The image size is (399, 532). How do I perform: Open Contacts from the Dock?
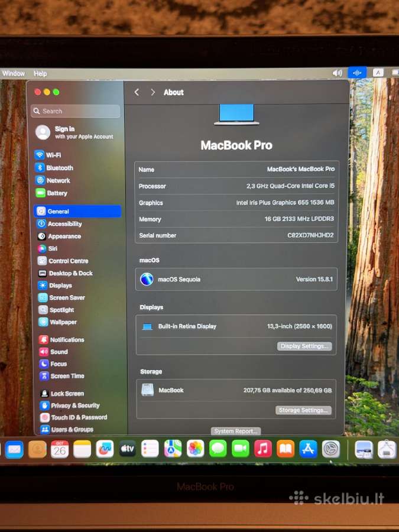click(37, 449)
